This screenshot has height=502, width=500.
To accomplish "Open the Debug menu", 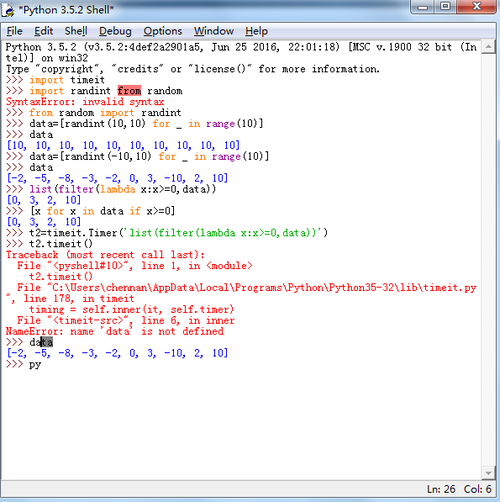I will pyautogui.click(x=115, y=31).
